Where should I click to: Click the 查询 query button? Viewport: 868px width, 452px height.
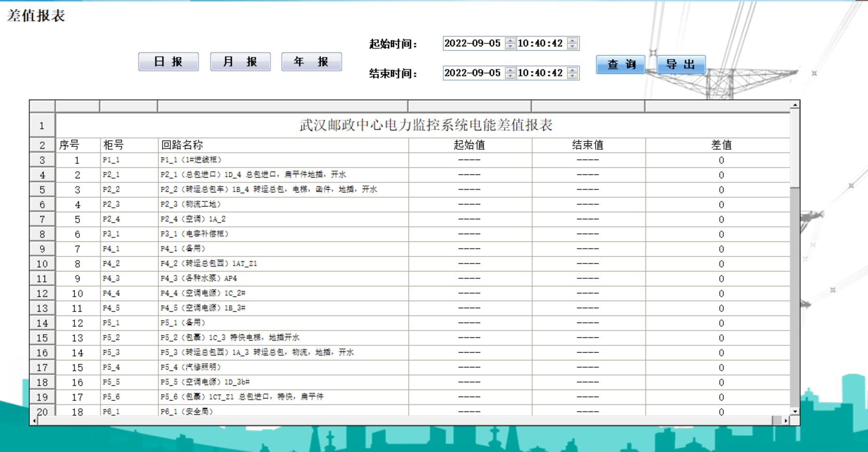(x=620, y=65)
